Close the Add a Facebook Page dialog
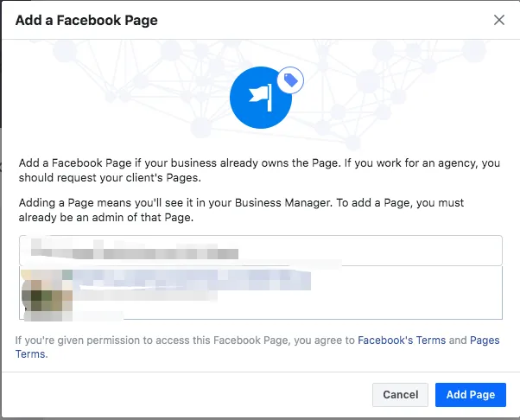The height and width of the screenshot is (420, 520). click(x=498, y=20)
